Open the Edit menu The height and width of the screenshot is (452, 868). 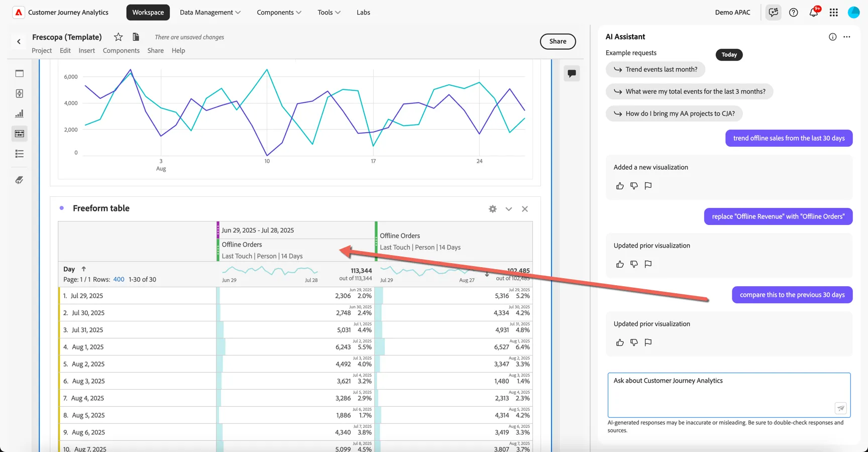click(65, 50)
